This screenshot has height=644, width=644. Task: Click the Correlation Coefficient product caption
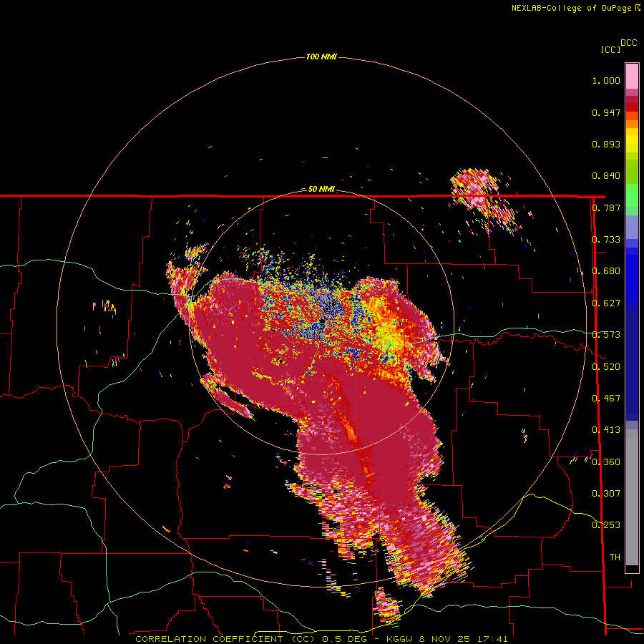[x=321, y=639]
